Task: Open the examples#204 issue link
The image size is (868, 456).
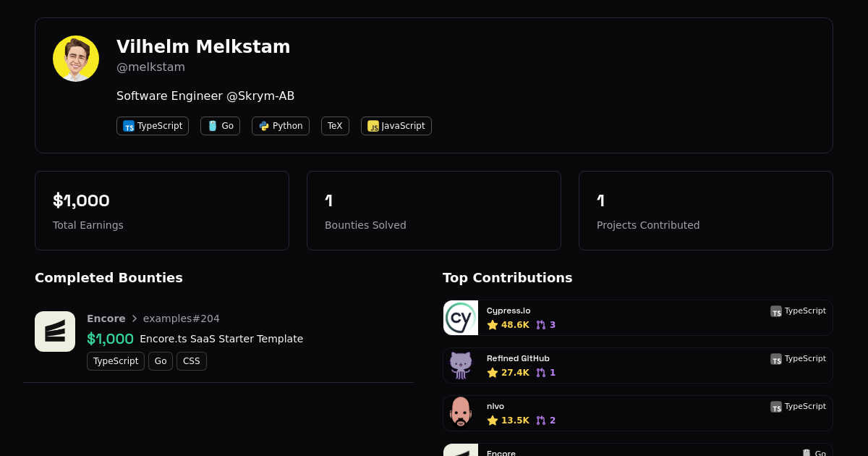Action: point(181,318)
